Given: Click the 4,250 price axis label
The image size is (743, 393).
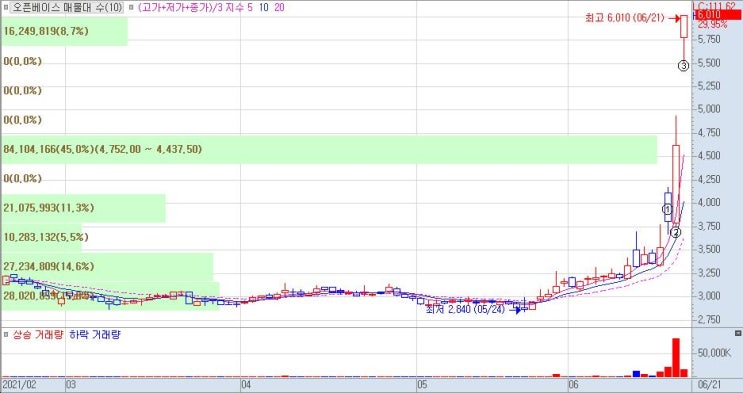Looking at the screenshot, I should 709,179.
